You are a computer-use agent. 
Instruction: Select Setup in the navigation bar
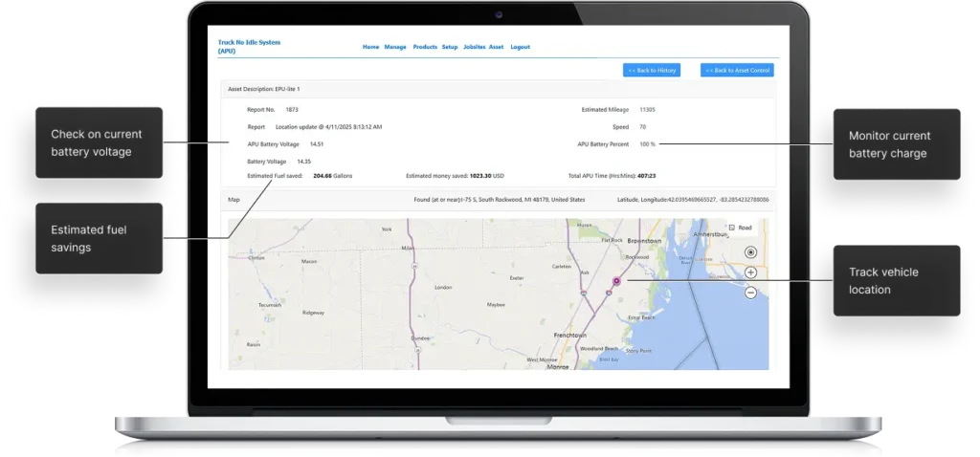[450, 47]
